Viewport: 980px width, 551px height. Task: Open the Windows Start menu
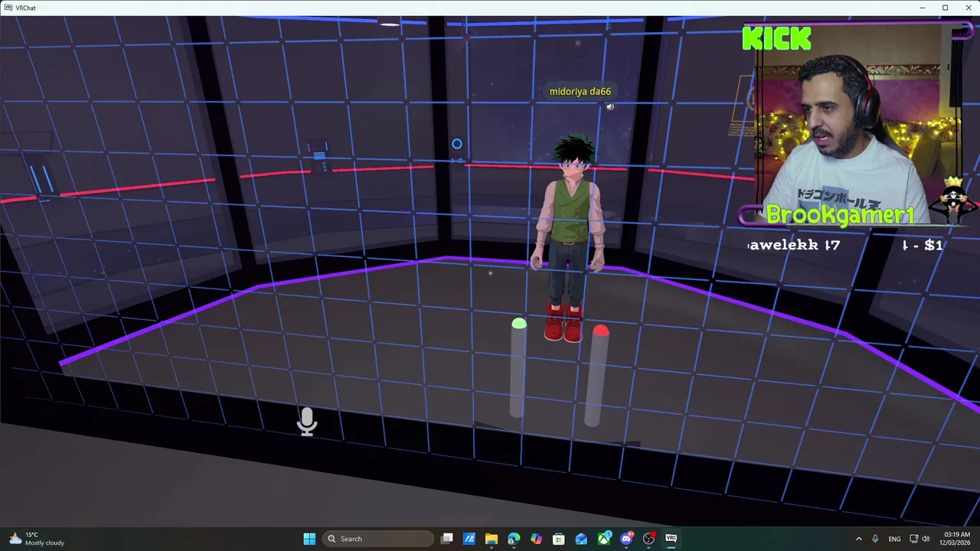(309, 539)
